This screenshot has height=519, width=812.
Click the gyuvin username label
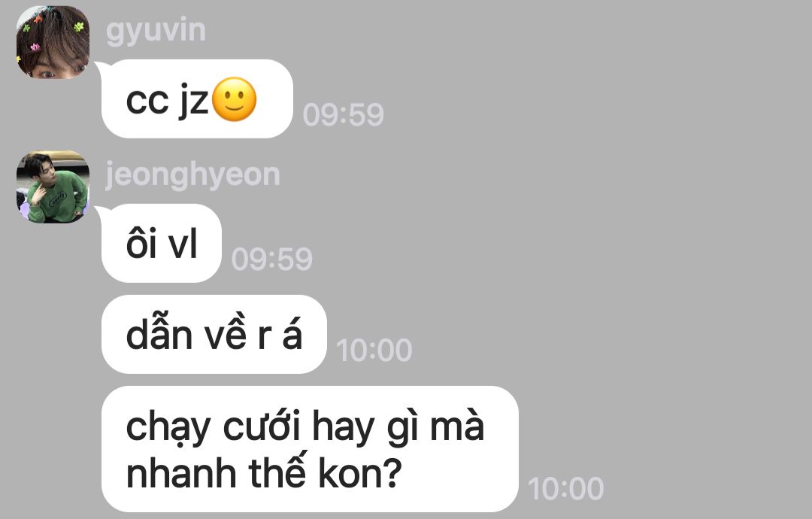[156, 30]
